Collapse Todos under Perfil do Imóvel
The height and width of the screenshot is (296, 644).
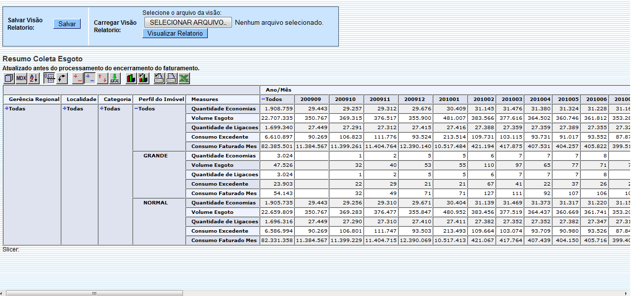coord(137,108)
